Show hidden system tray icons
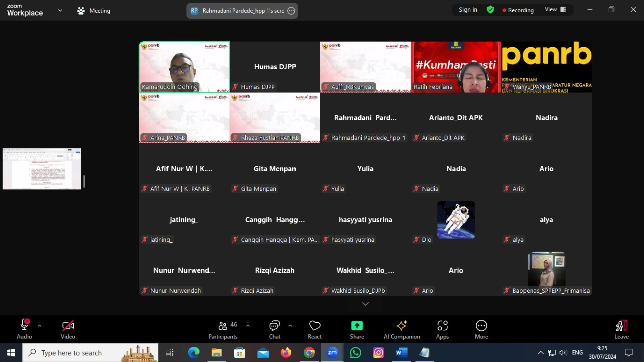 coord(541,353)
